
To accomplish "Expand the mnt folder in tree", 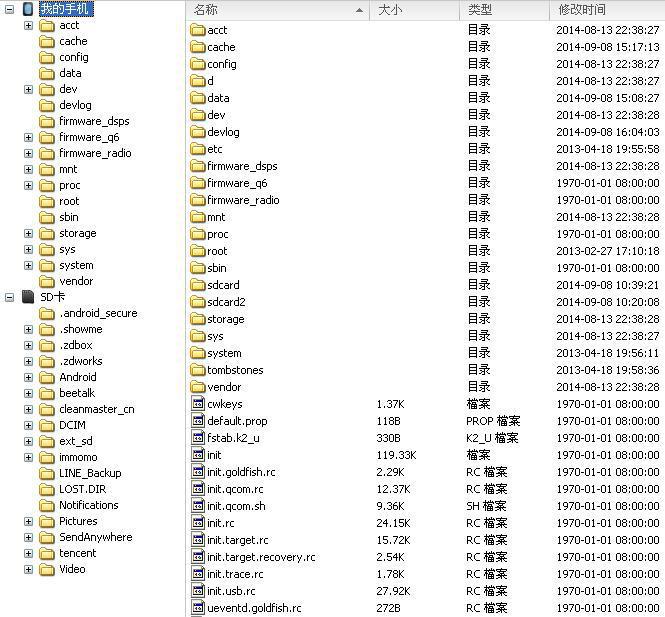I will [28, 170].
